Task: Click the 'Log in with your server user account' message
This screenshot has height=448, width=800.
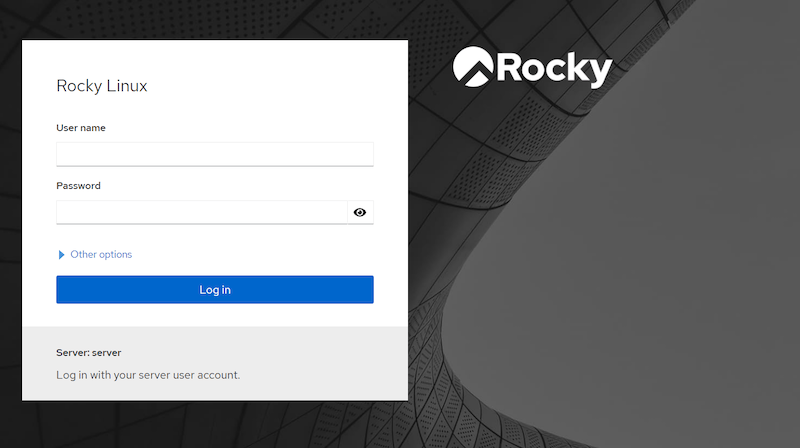Action: pos(148,375)
